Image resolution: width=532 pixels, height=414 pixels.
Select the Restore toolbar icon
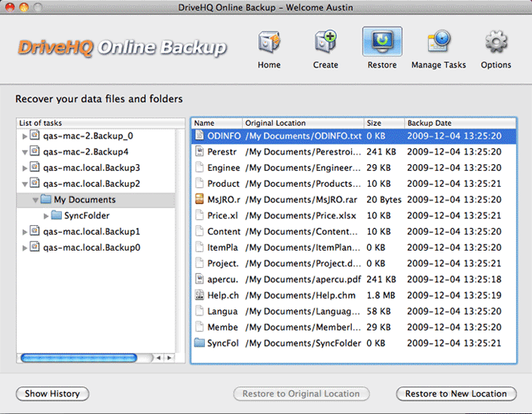(x=382, y=44)
